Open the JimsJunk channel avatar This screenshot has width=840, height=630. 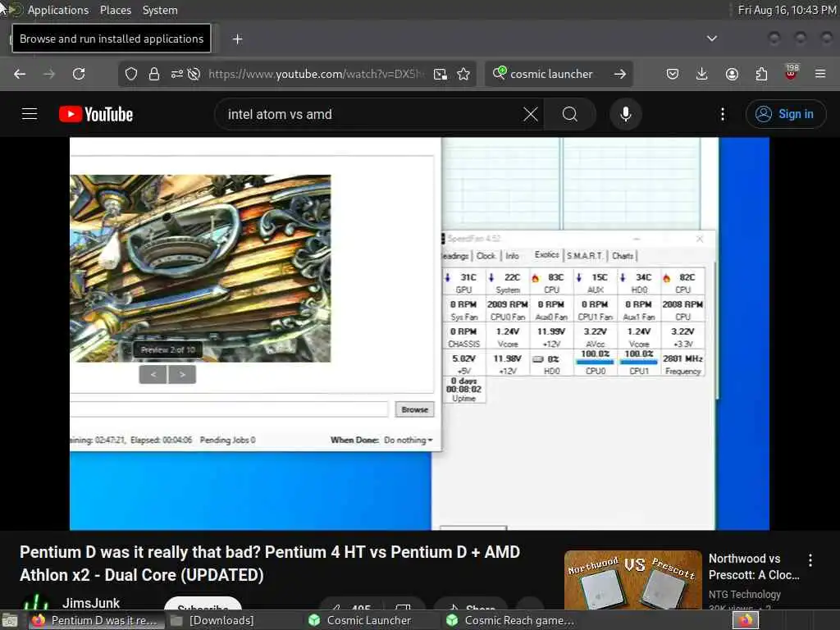[x=36, y=602]
